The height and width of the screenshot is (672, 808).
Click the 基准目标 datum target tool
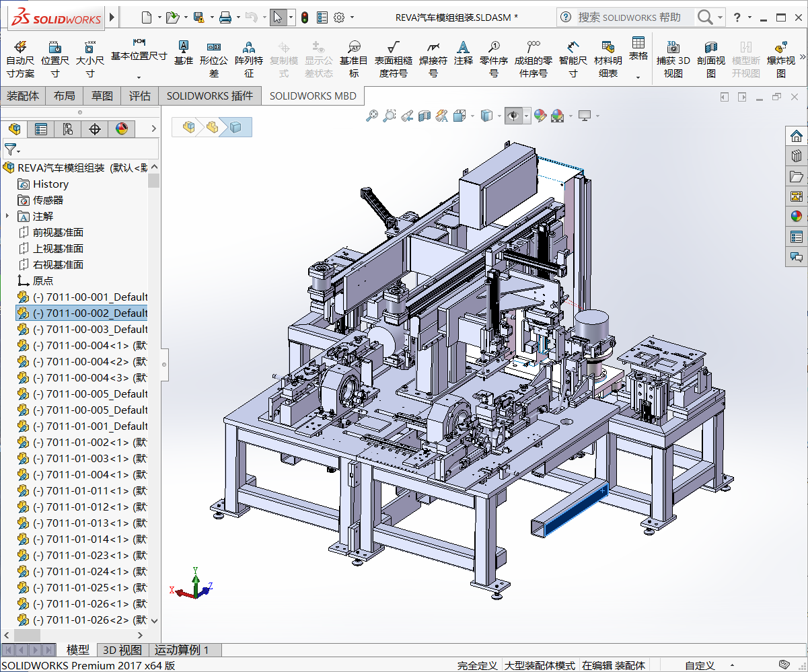(354, 59)
